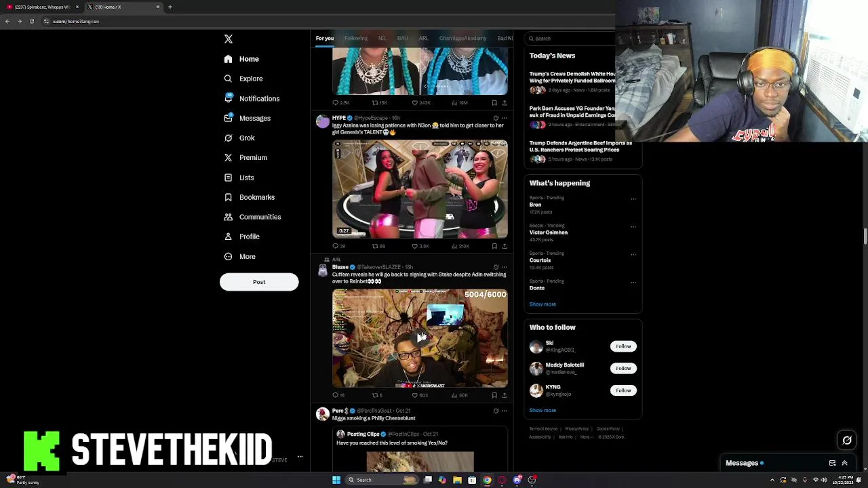Share the HYPE post
This screenshot has width=868, height=488.
click(504, 246)
